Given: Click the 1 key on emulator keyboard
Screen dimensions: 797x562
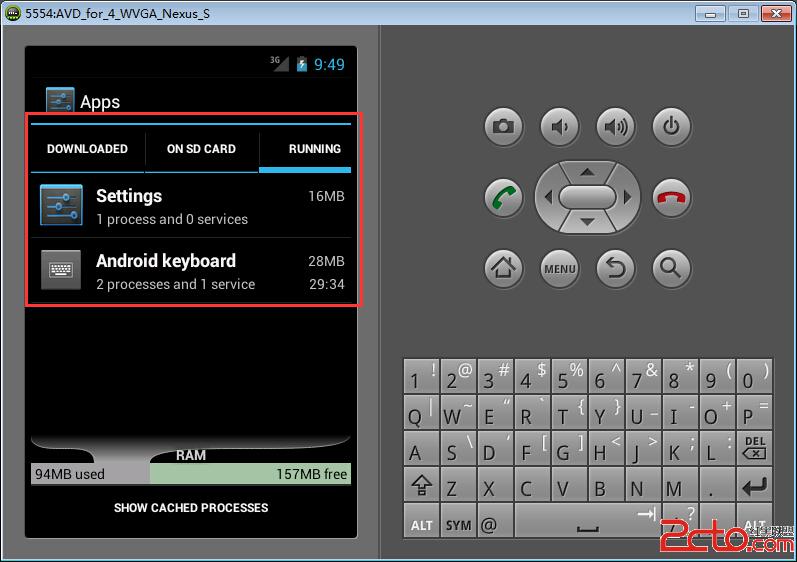Looking at the screenshot, I should pos(421,376).
